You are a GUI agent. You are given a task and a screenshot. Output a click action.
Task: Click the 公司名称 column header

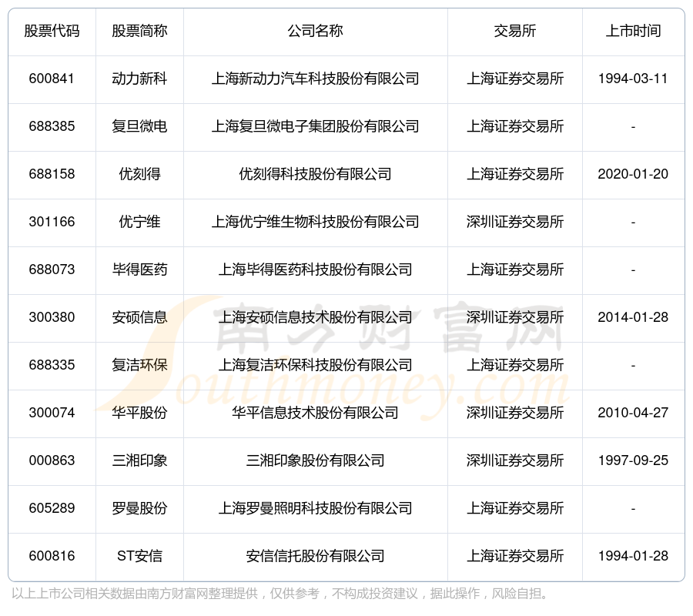click(316, 31)
